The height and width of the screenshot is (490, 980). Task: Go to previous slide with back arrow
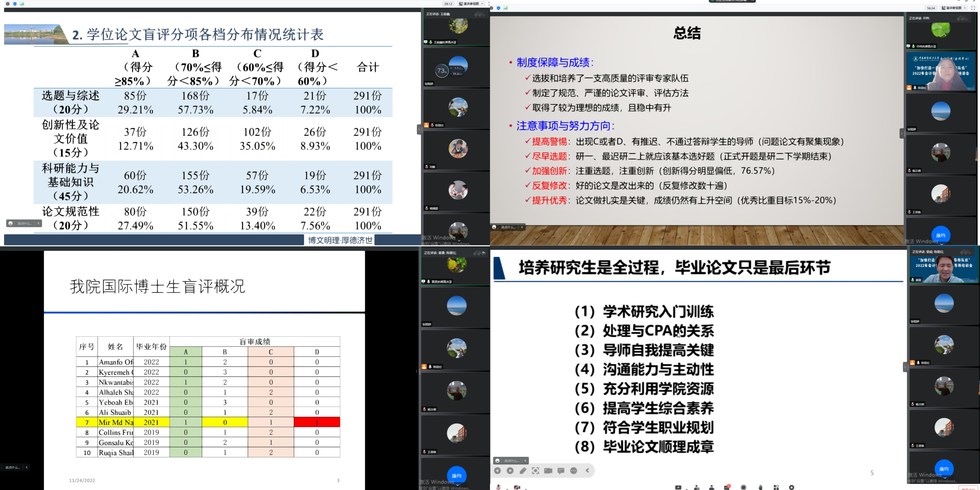pyautogui.click(x=497, y=471)
